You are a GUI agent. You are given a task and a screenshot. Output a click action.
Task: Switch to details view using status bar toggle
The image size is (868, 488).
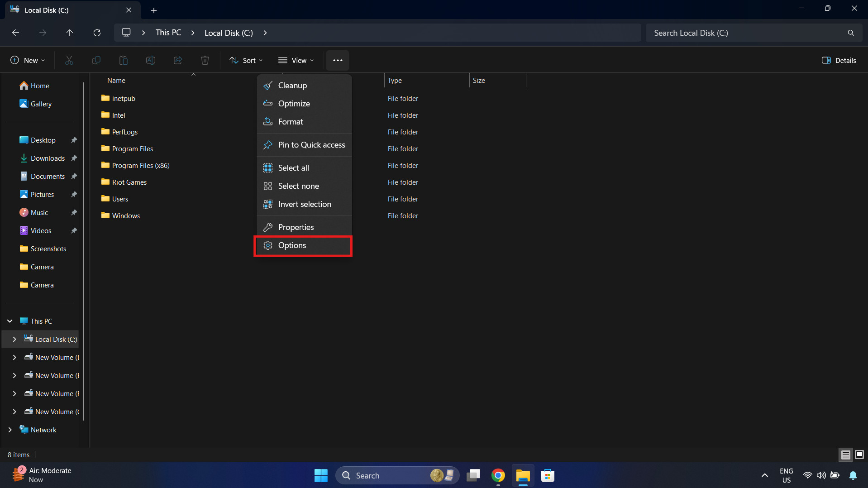click(x=845, y=455)
